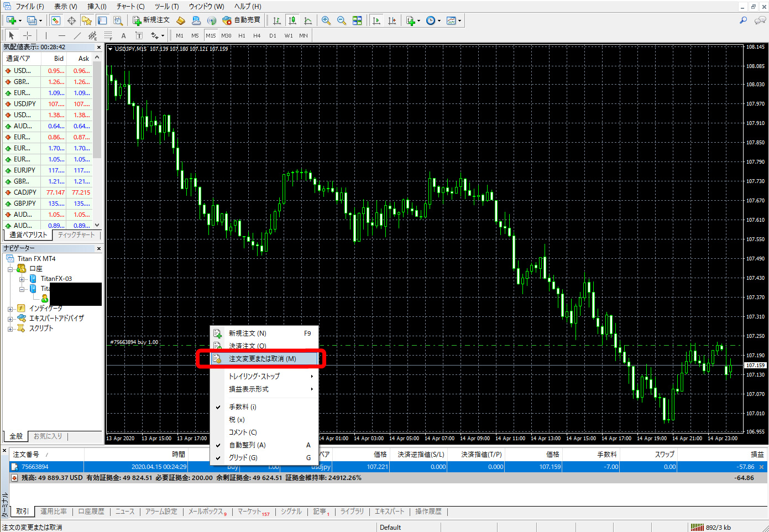Open dropdown arrow beside new chart icon

tap(20, 21)
